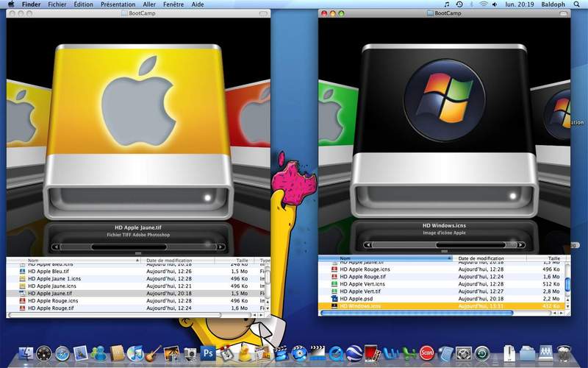Image resolution: width=588 pixels, height=368 pixels.
Task: Toggle toolbar pill button in left window
Action: coord(263,13)
